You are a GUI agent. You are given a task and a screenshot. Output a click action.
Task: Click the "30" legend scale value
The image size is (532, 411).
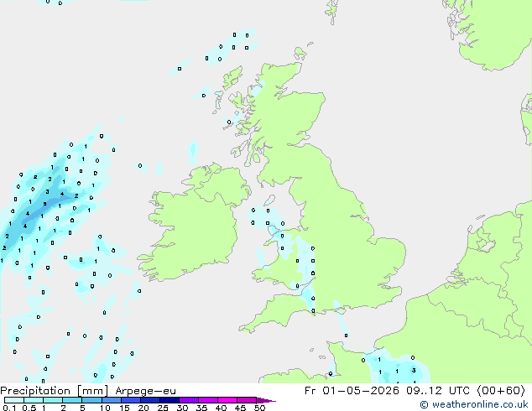tap(182, 408)
